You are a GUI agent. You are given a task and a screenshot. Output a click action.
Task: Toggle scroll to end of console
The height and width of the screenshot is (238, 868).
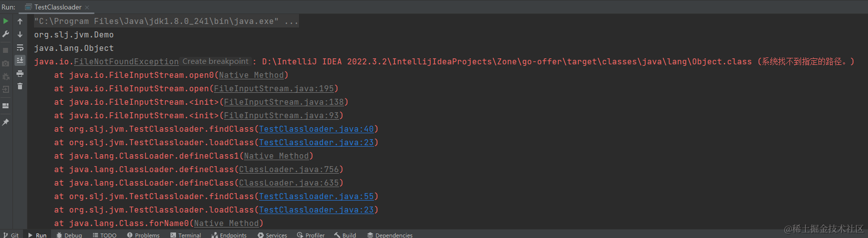click(20, 60)
